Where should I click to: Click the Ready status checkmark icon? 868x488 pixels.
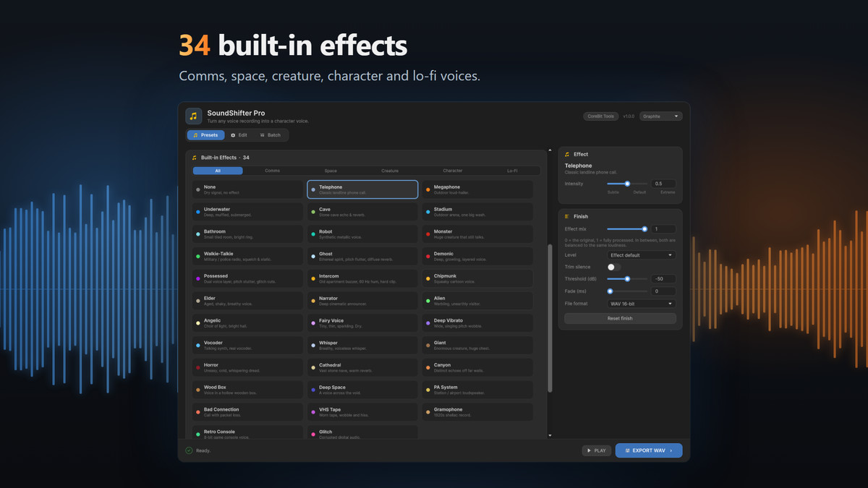(189, 450)
